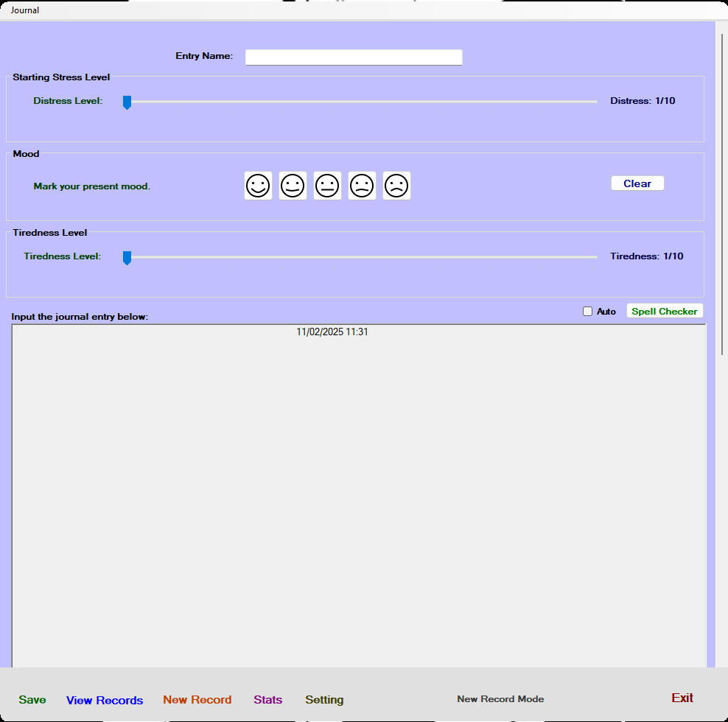Select the slightly sad face mood icon

[x=362, y=186]
